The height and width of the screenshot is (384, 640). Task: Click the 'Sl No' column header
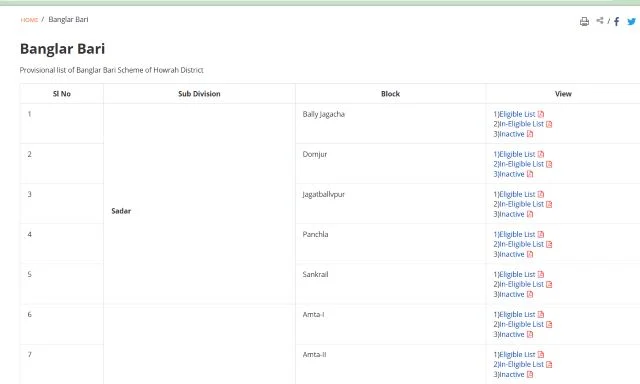[62, 93]
